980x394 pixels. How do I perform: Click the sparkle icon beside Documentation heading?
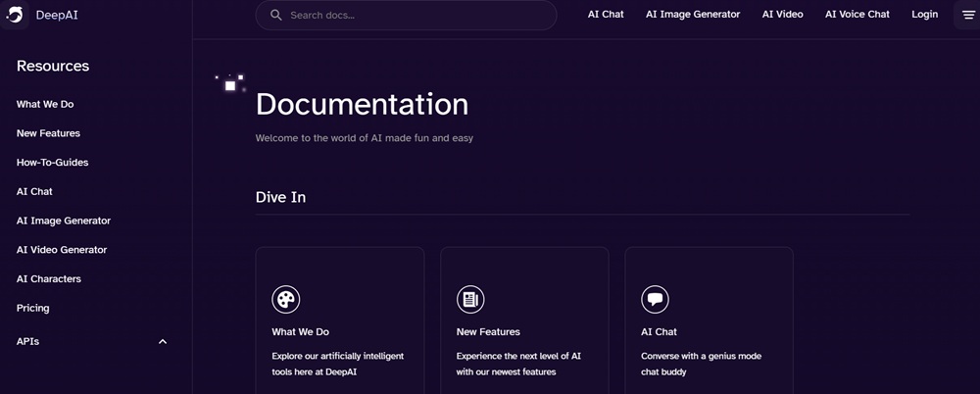[x=230, y=85]
